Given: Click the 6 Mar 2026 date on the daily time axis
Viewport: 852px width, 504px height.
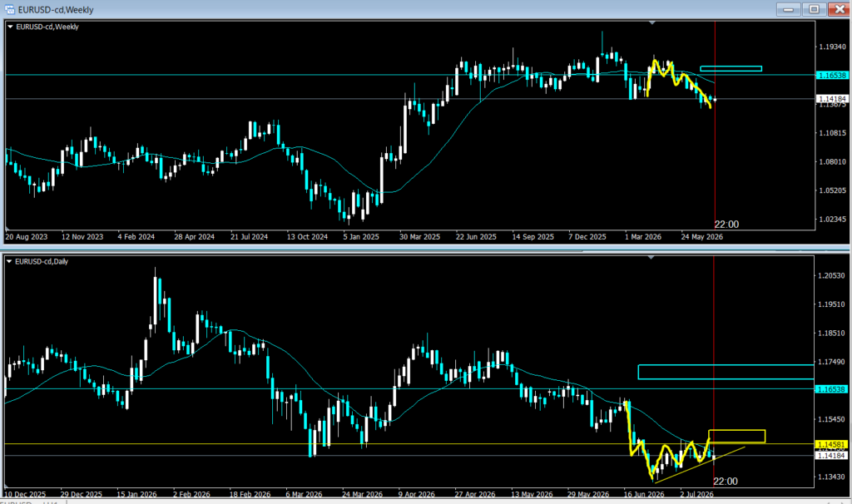Looking at the screenshot, I should (x=304, y=494).
